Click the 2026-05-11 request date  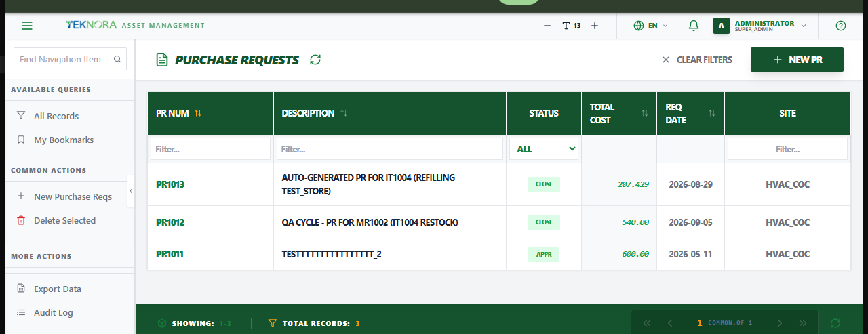[690, 255]
